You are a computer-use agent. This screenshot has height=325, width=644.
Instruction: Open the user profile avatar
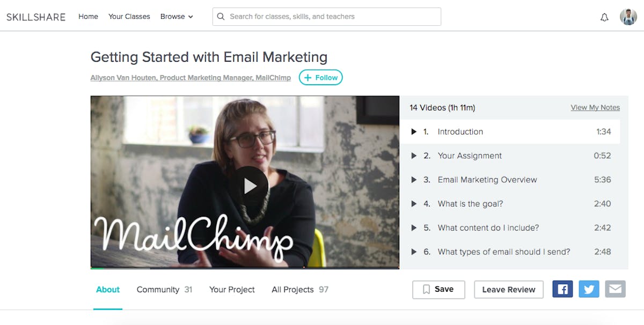(x=628, y=17)
